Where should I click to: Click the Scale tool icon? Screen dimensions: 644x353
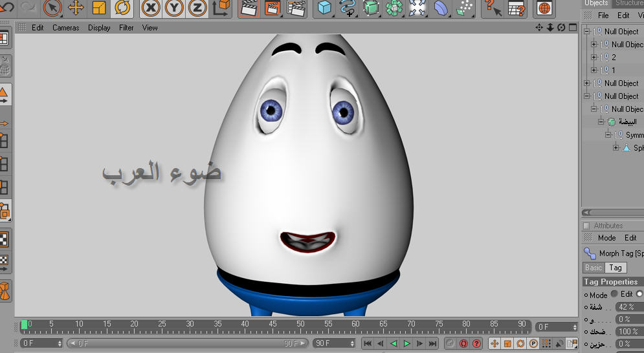[99, 8]
